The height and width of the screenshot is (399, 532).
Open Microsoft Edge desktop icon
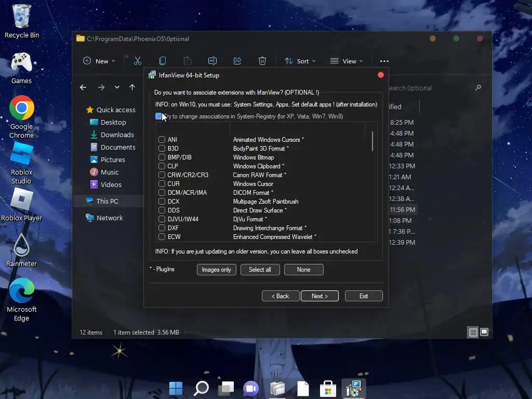pyautogui.click(x=21, y=300)
